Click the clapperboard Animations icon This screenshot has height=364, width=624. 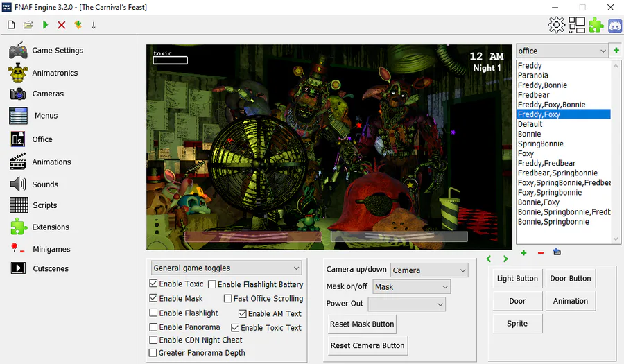click(x=18, y=162)
